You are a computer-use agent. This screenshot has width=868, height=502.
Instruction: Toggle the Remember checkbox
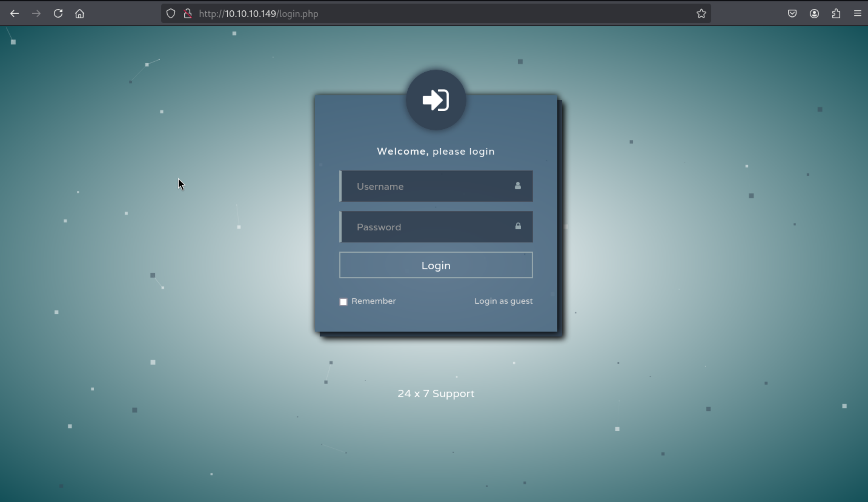click(343, 302)
